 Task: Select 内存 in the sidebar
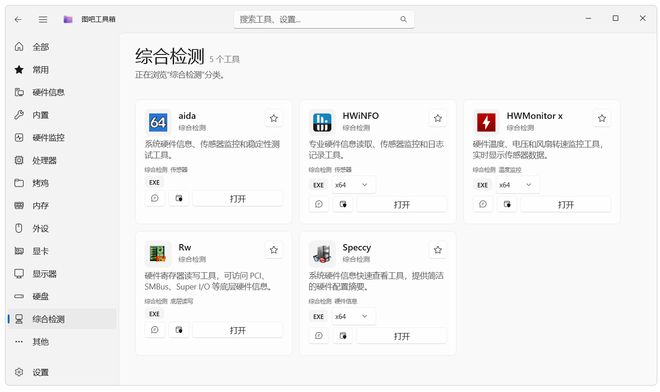[61, 206]
